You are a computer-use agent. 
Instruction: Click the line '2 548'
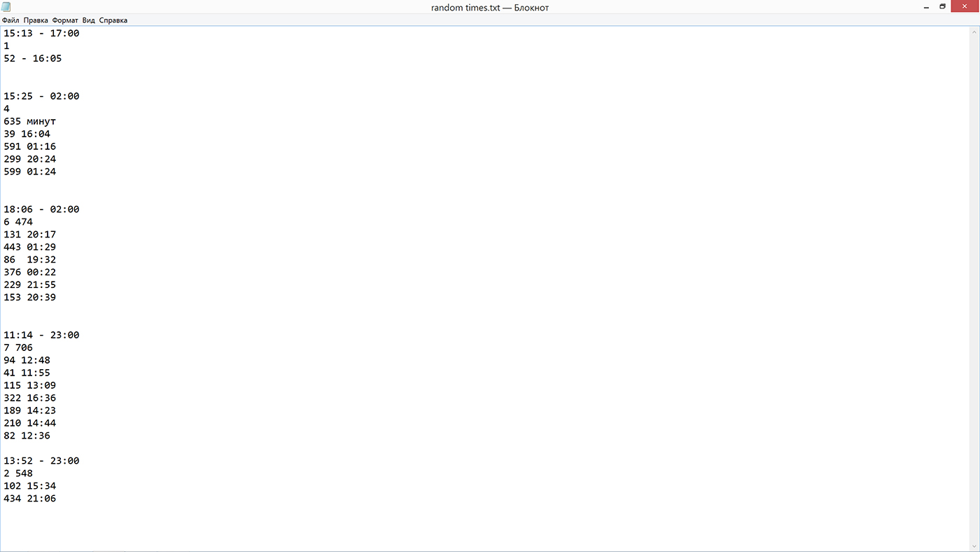18,474
